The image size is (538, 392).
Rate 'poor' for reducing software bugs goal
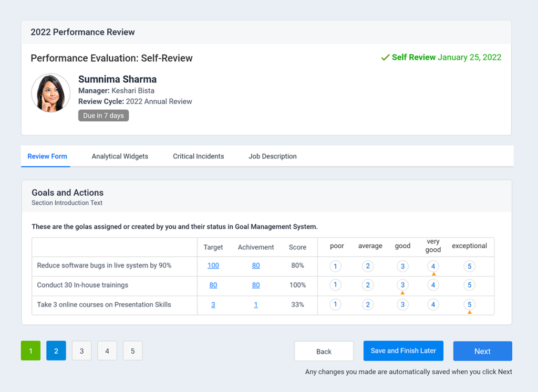[x=335, y=266]
